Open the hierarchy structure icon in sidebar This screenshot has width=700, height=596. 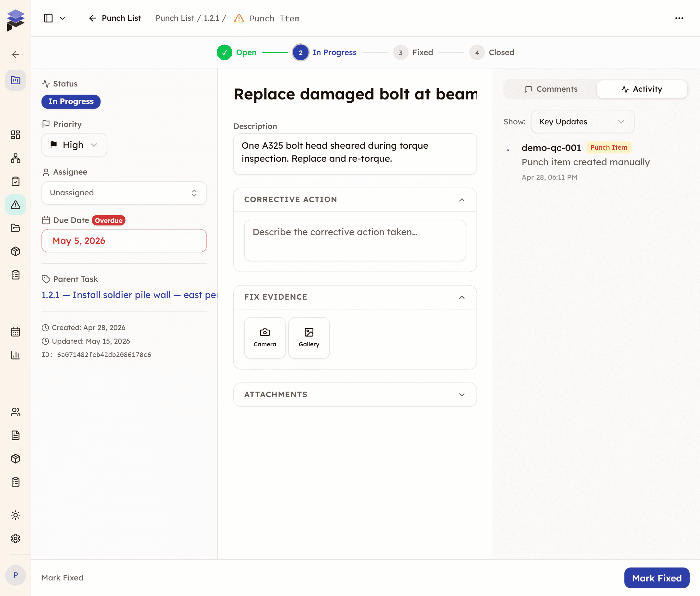pyautogui.click(x=16, y=158)
